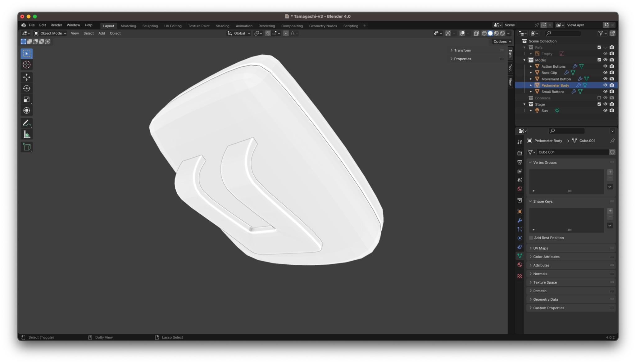The image size is (636, 364).
Task: Select the Measure tool
Action: click(x=27, y=135)
